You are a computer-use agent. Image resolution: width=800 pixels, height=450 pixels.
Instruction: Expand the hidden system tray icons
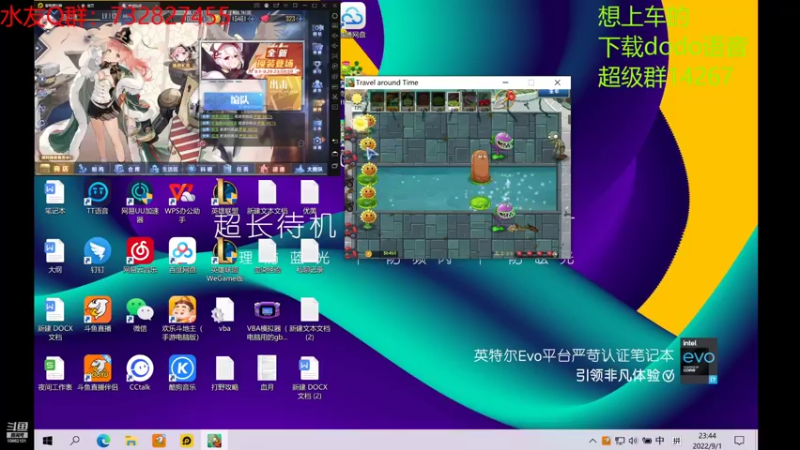click(592, 440)
